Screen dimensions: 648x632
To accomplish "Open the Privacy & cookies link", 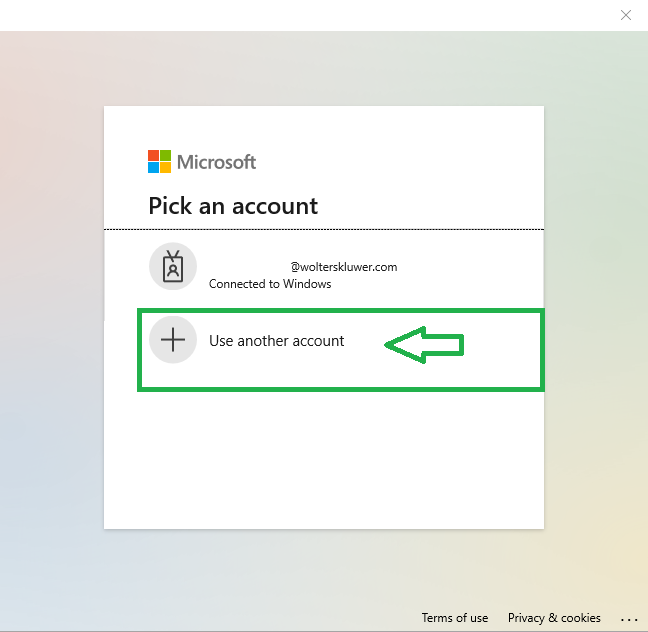I will [554, 618].
